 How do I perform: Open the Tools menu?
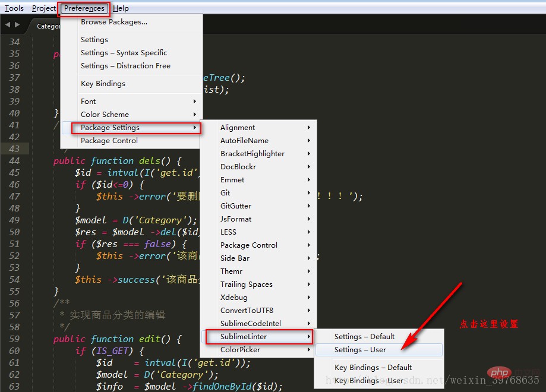[14, 8]
